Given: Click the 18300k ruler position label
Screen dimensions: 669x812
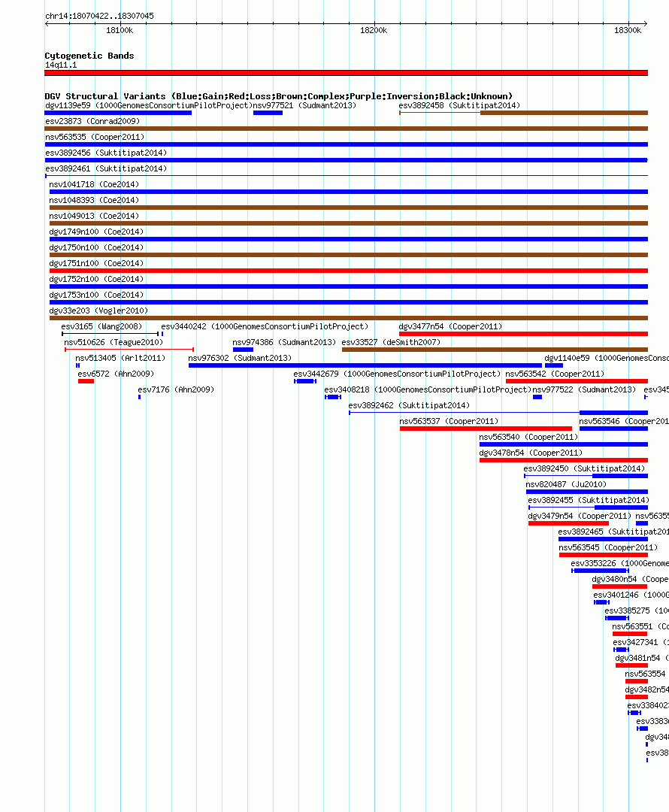Looking at the screenshot, I should pos(628,31).
